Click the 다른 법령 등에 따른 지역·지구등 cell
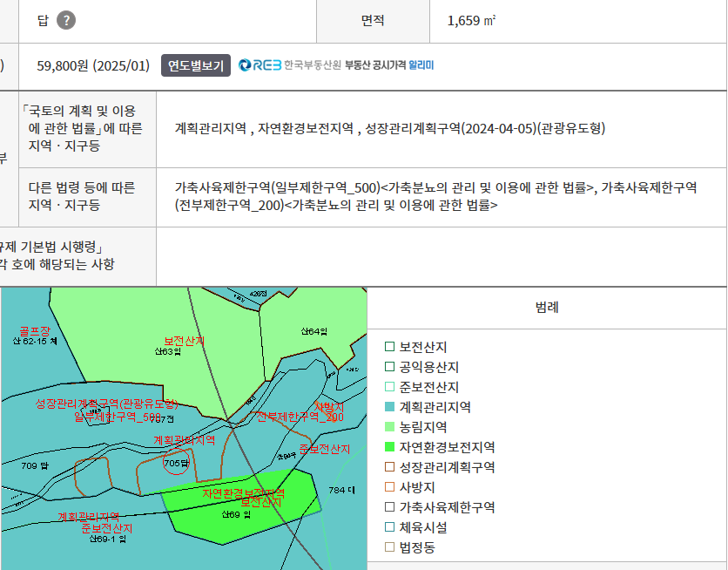This screenshot has height=570, width=728. [x=87, y=197]
